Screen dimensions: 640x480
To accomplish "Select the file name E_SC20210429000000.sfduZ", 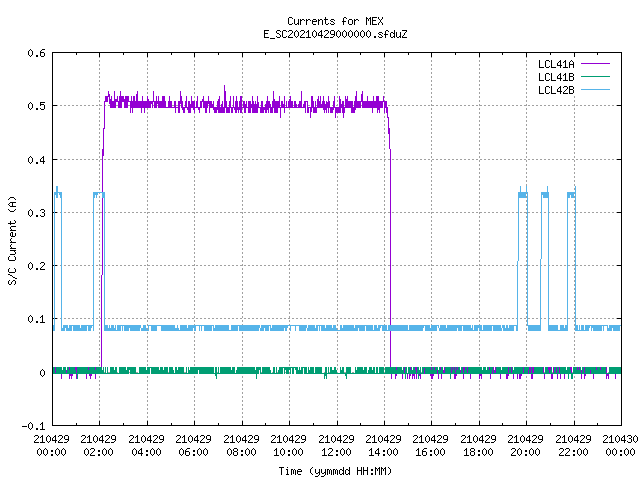I will pyautogui.click(x=335, y=34).
